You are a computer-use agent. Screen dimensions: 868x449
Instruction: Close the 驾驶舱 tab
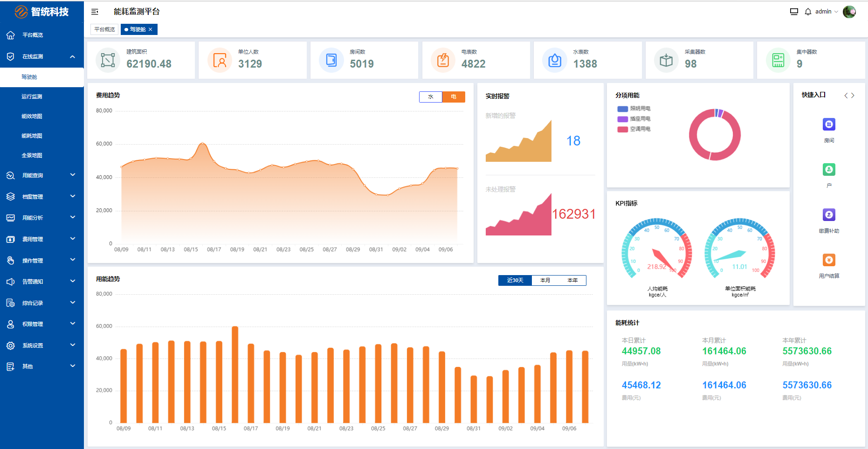(151, 29)
